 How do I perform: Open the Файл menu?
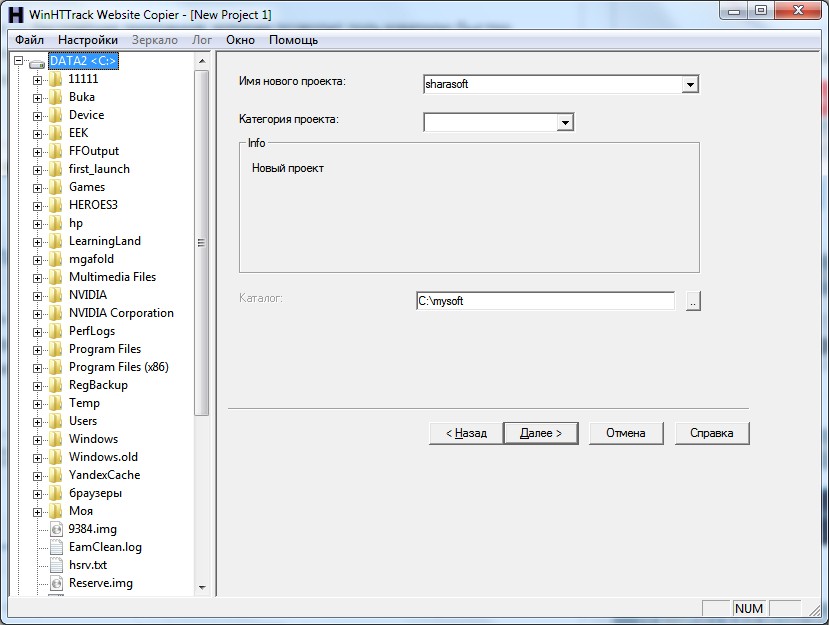tap(29, 40)
